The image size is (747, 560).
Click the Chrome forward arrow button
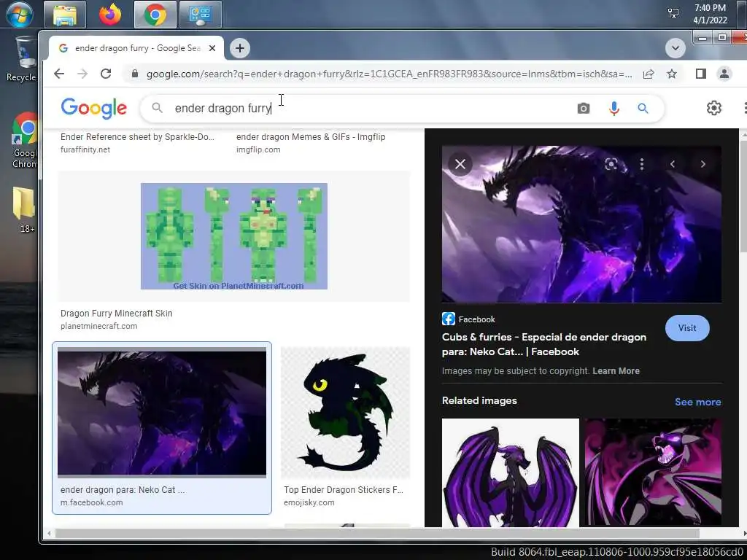(x=82, y=74)
